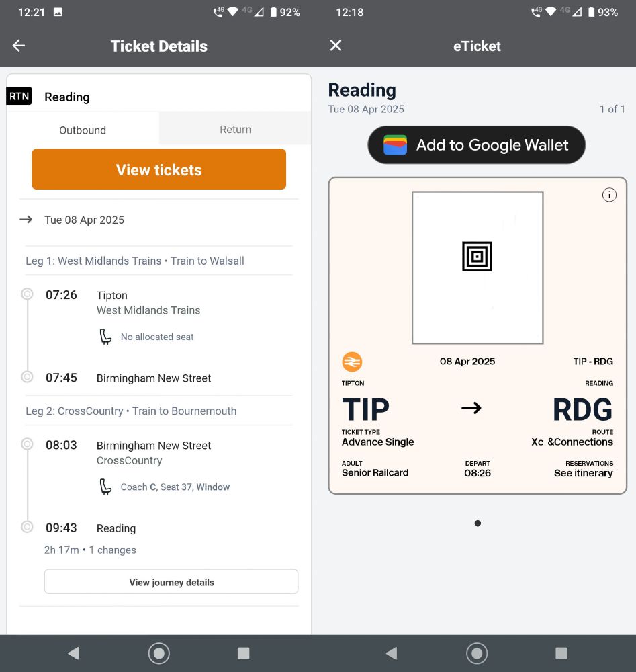Dismiss the eTicket with the X icon
This screenshot has width=636, height=672.
pos(335,46)
